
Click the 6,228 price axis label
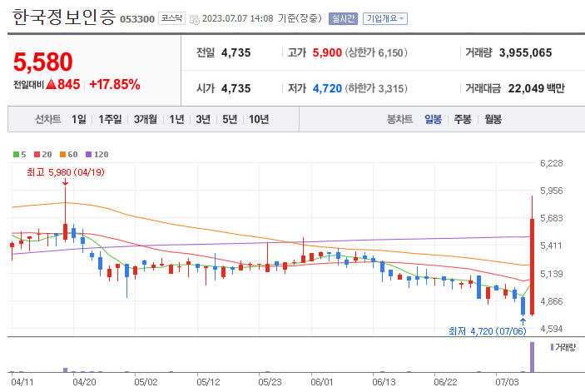552,163
